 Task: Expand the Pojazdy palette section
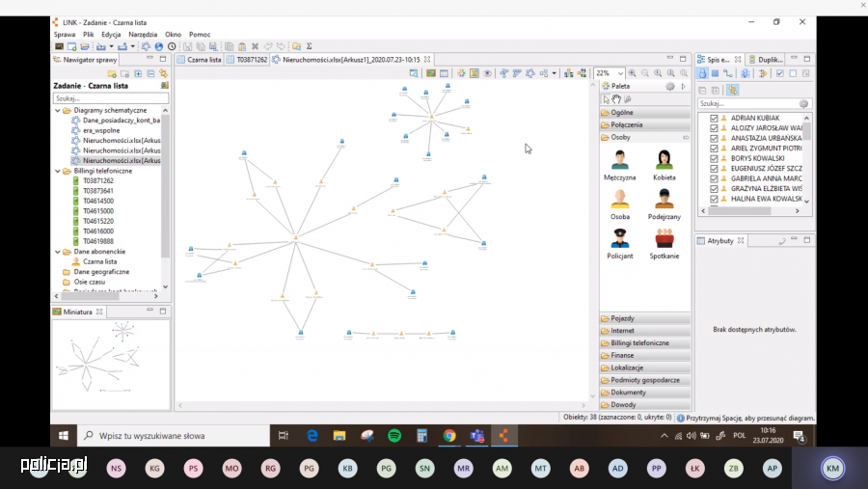coord(645,318)
